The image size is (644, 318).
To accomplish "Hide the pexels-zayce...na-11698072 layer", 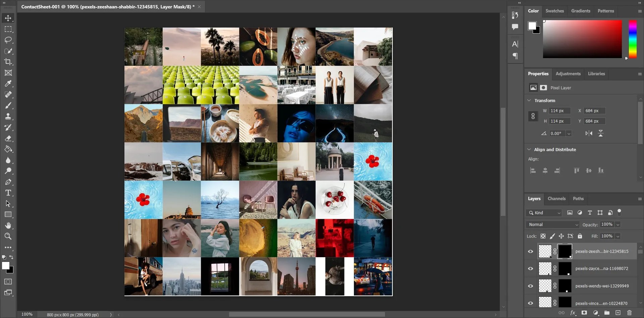I will (531, 268).
